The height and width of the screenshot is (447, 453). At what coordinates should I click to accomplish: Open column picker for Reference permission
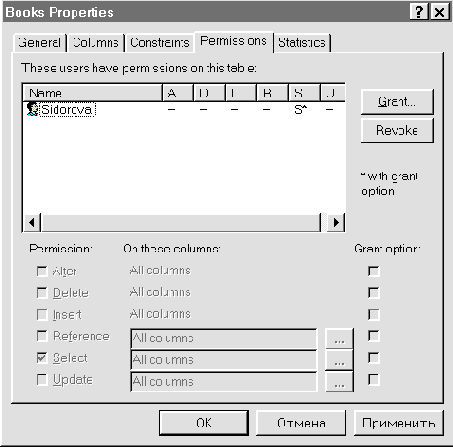pyautogui.click(x=339, y=340)
